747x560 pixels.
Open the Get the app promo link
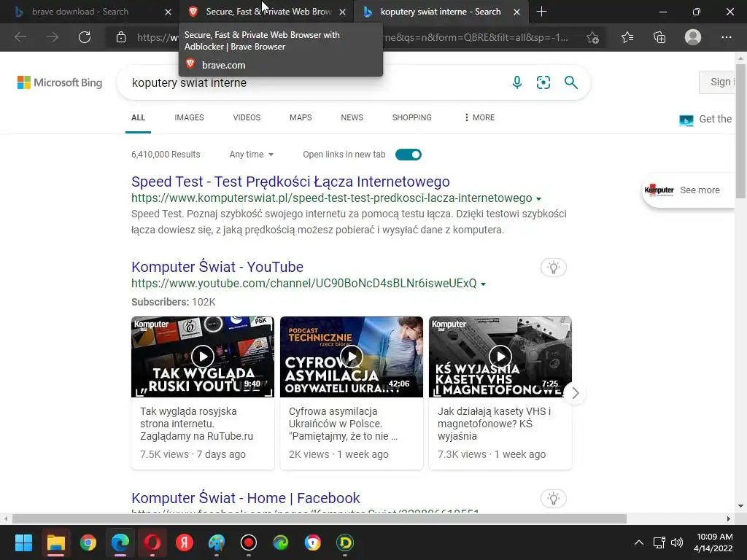(706, 119)
